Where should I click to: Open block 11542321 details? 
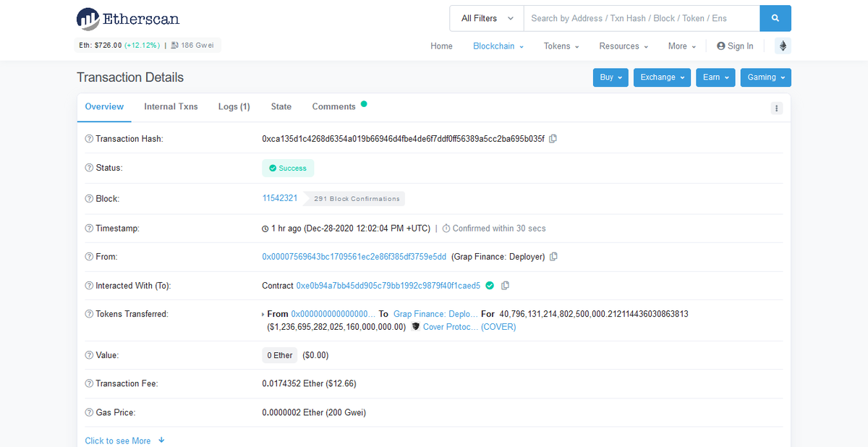280,198
